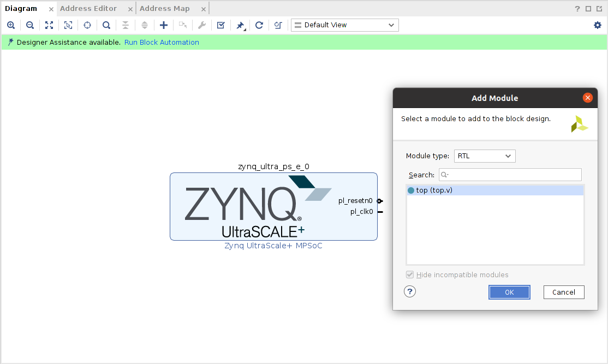Click the Zoom In toolbar icon
This screenshot has height=364, width=608.
(11, 25)
